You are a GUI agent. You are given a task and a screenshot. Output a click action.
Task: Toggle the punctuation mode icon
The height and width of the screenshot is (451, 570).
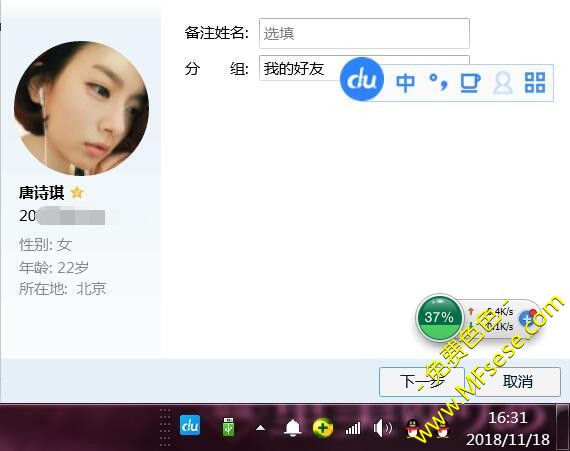[438, 82]
